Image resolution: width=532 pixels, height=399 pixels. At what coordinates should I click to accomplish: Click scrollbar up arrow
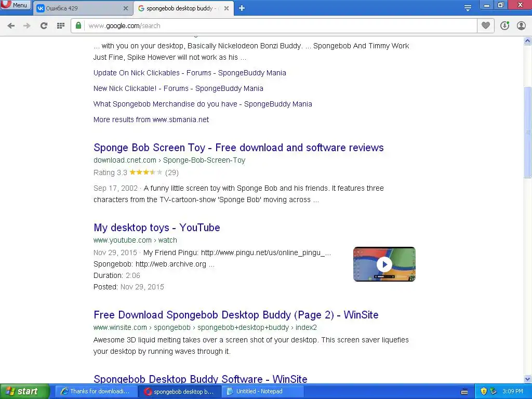(528, 41)
